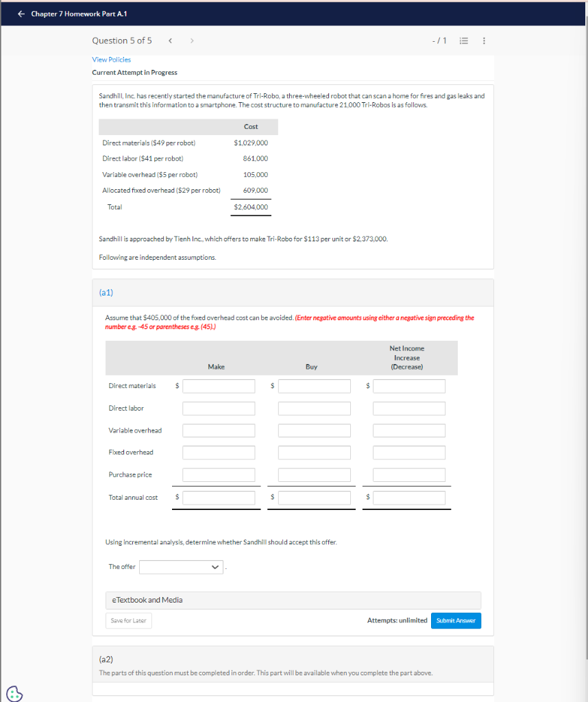The width and height of the screenshot is (588, 702).
Task: Click the Direct materials Make input field
Action: point(219,386)
